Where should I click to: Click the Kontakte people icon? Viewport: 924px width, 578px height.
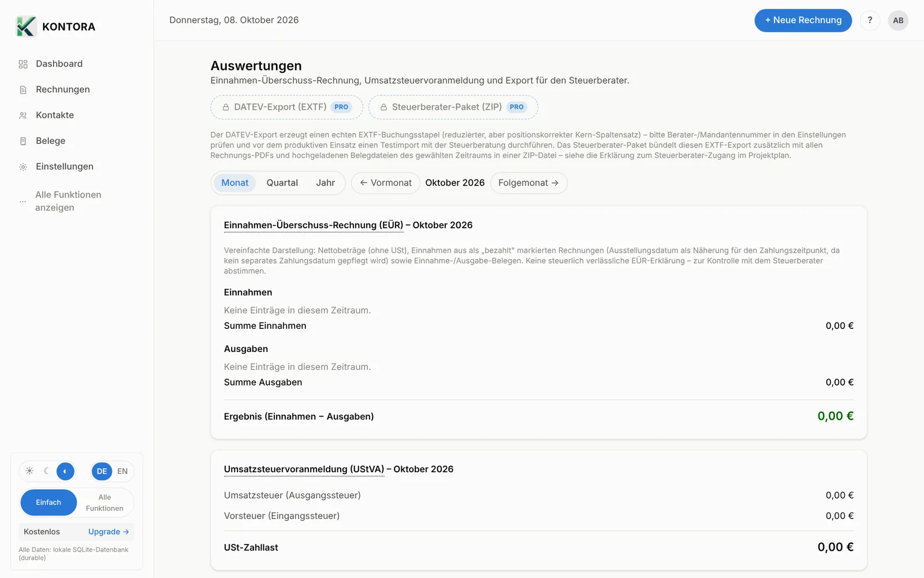[23, 116]
